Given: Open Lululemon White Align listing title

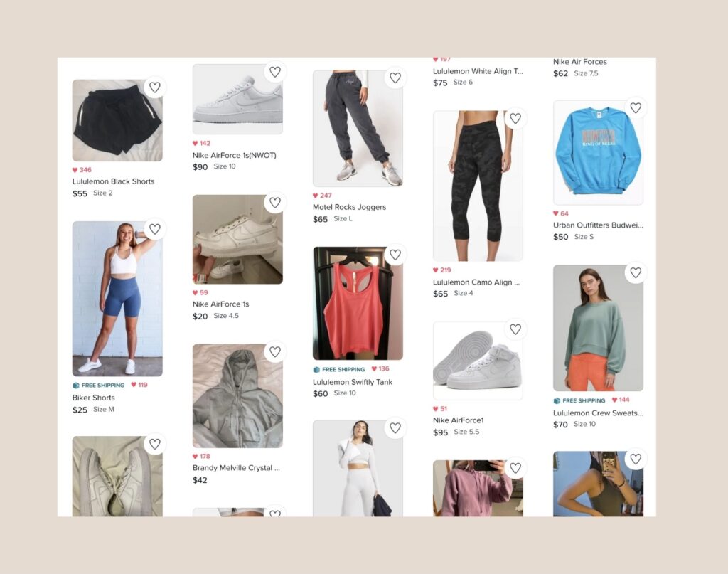Looking at the screenshot, I should tap(478, 71).
